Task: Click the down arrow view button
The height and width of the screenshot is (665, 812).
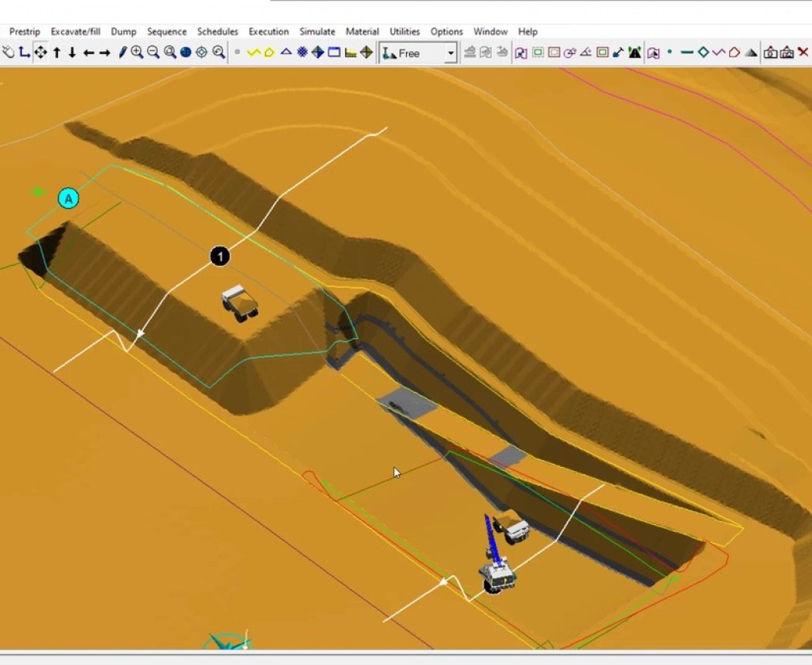Action: pos(72,53)
